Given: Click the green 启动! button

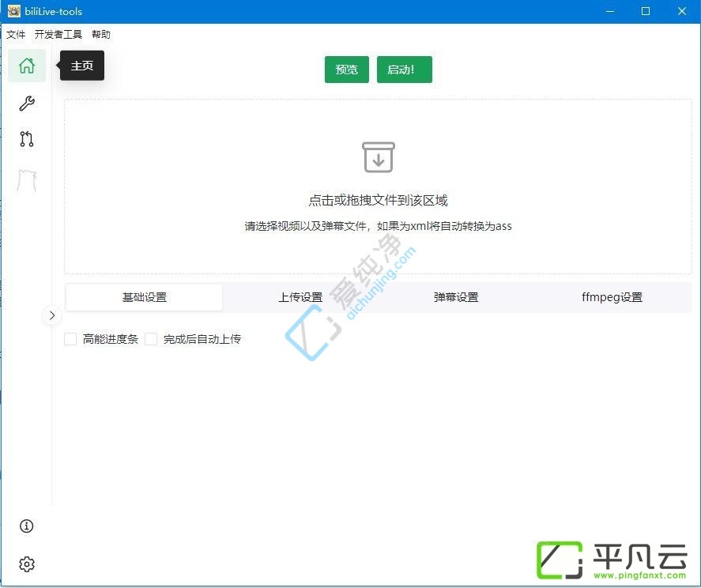Looking at the screenshot, I should pyautogui.click(x=405, y=70).
